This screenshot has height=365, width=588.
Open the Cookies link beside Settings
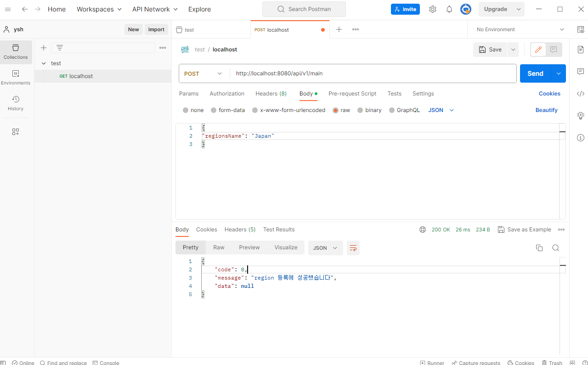point(549,94)
